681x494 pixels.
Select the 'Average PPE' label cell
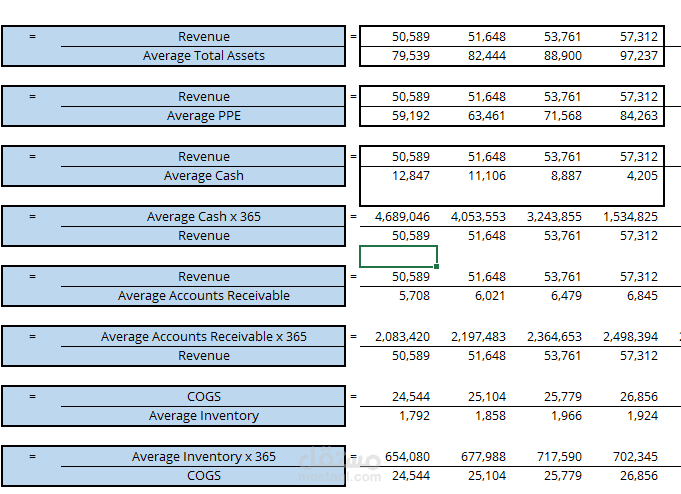(204, 116)
